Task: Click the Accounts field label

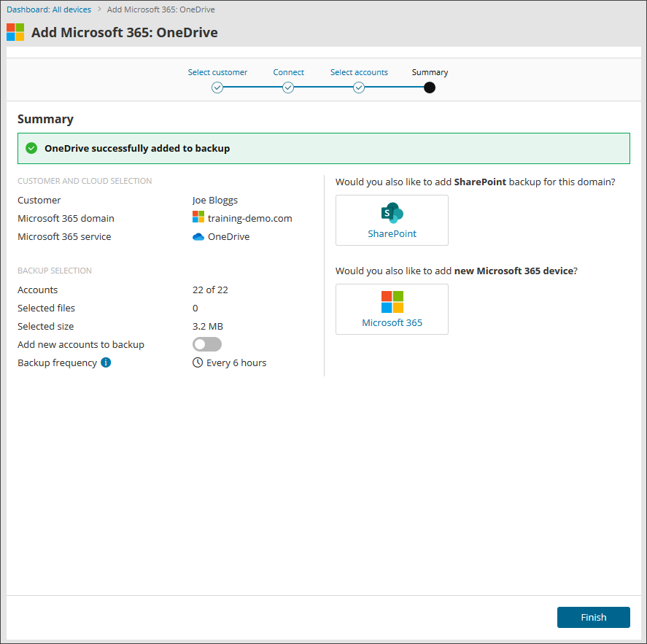Action: click(x=37, y=290)
